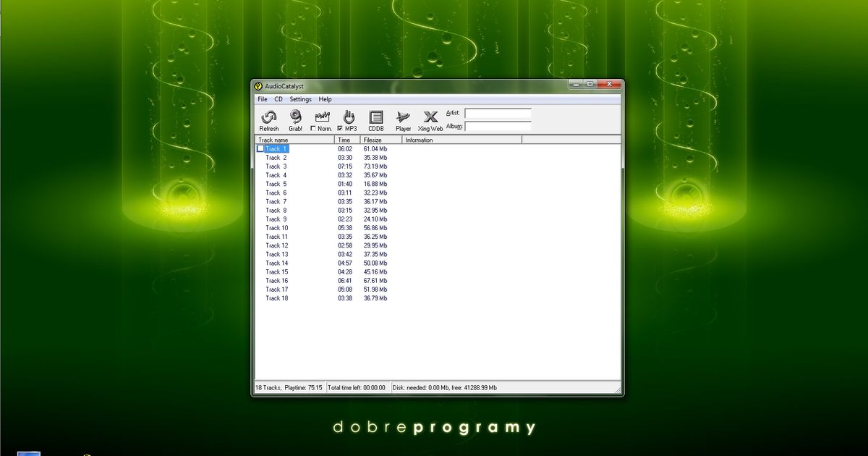This screenshot has height=456, width=868.
Task: Open the CDDB lookup icon
Action: tap(375, 117)
